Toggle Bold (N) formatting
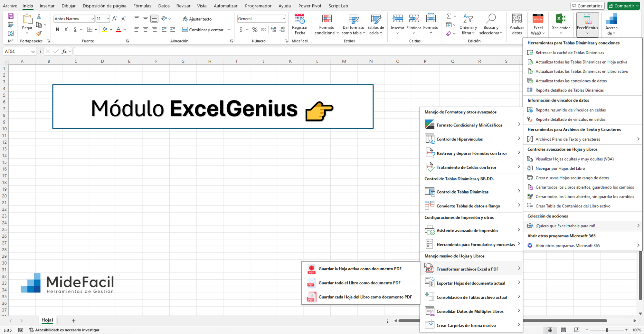644x334 pixels. [57, 30]
